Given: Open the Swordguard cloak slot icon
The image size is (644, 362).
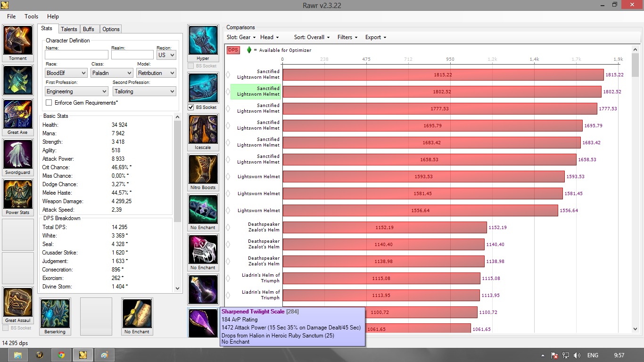Looking at the screenshot, I should pyautogui.click(x=18, y=154).
